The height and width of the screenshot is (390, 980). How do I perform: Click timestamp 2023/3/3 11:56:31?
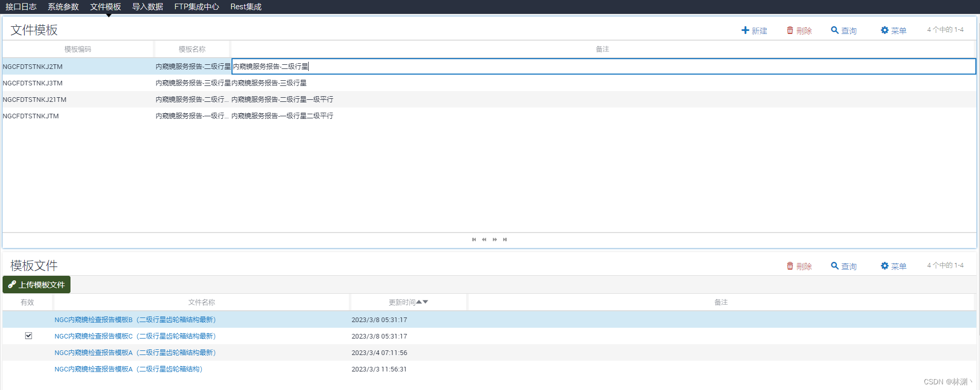379,369
